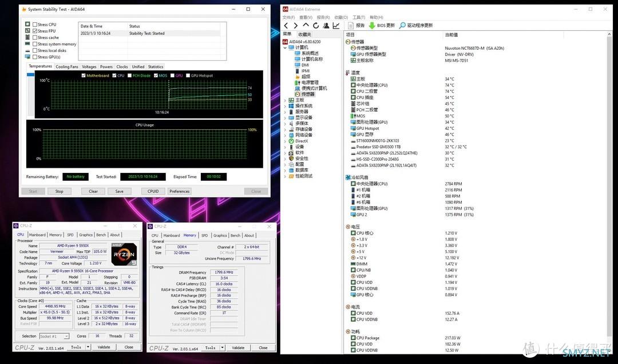Expand the 服务器 tree node

285,112
